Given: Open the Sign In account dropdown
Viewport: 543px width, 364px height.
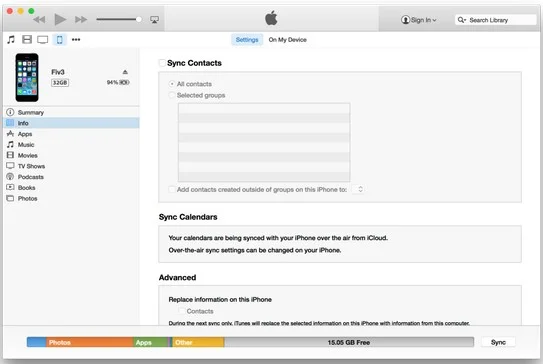Looking at the screenshot, I should click(x=419, y=20).
